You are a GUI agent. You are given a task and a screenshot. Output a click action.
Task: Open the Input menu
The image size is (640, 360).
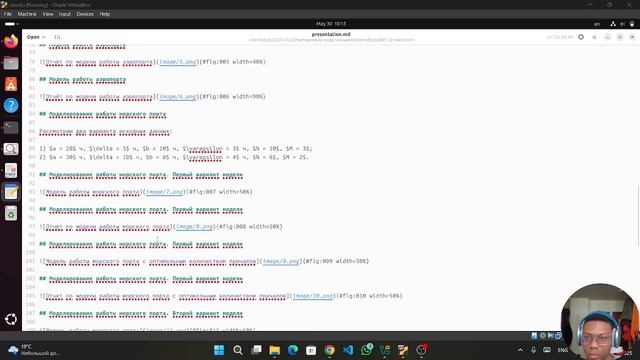pyautogui.click(x=64, y=14)
